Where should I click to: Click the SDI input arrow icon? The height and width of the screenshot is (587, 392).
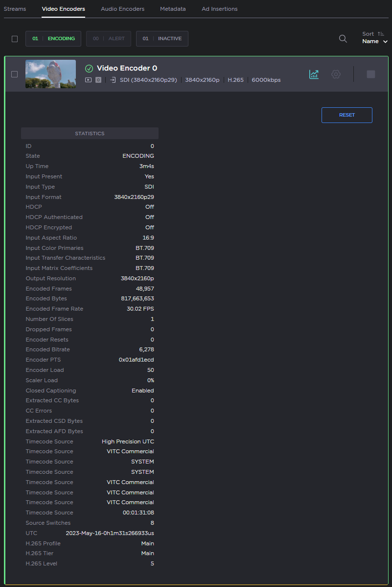tap(113, 80)
